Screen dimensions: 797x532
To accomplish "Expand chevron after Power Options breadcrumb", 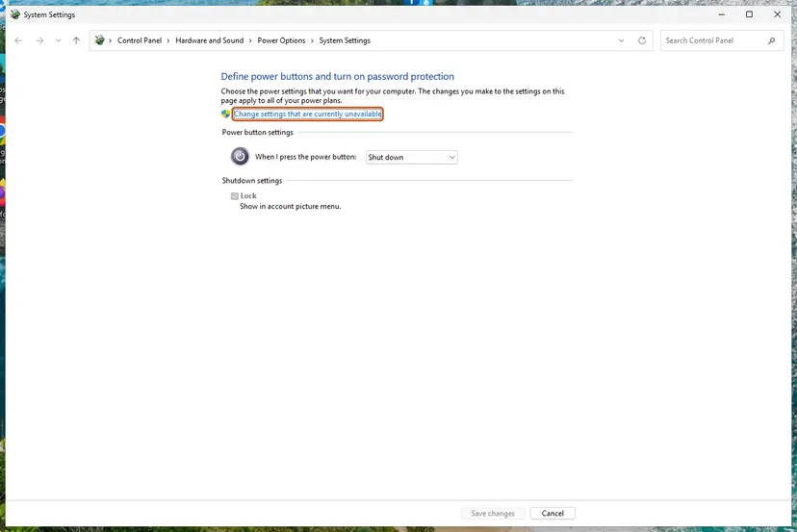I will 312,40.
